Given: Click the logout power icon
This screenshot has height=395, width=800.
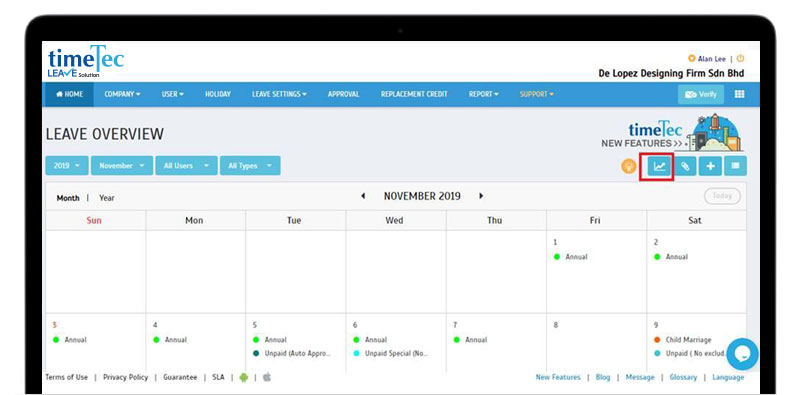Looking at the screenshot, I should point(740,59).
